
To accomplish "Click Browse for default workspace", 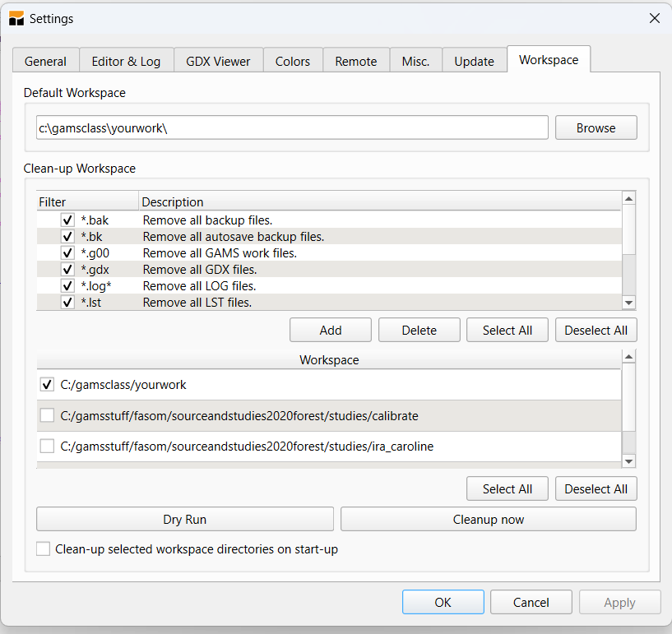I will (596, 127).
